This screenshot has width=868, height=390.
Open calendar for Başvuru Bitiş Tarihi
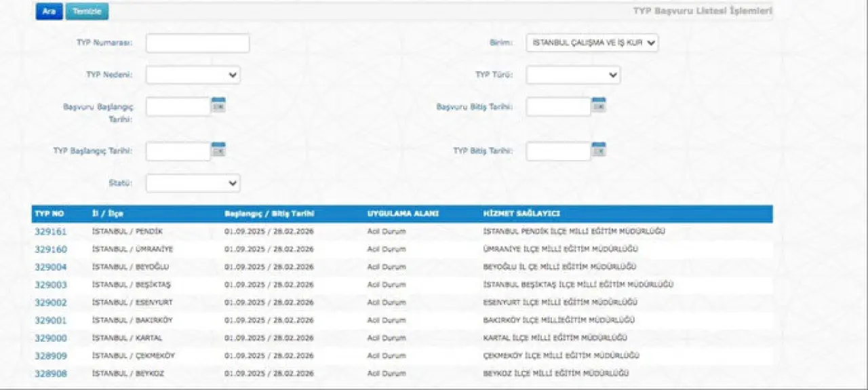coord(598,104)
